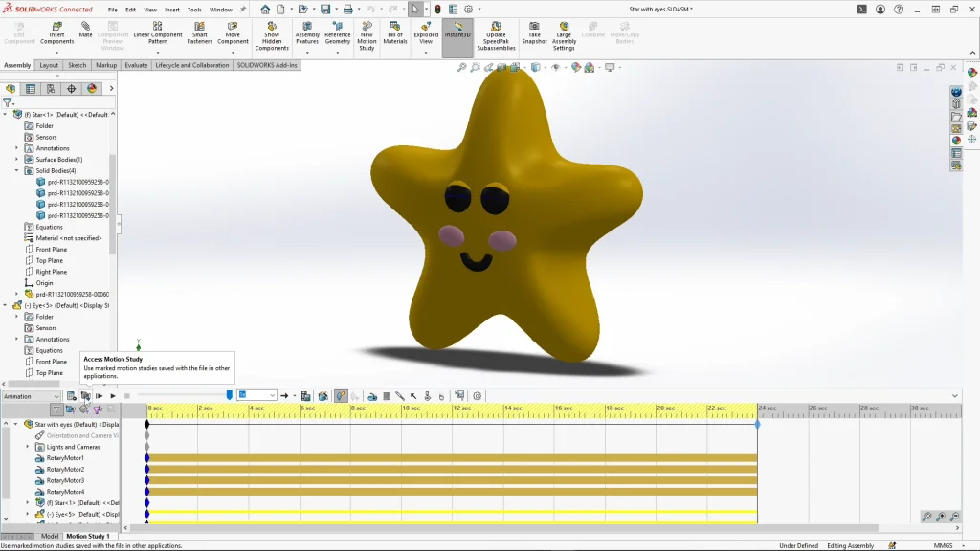The width and height of the screenshot is (980, 551).
Task: Click the playback time slider handle
Action: (x=230, y=395)
